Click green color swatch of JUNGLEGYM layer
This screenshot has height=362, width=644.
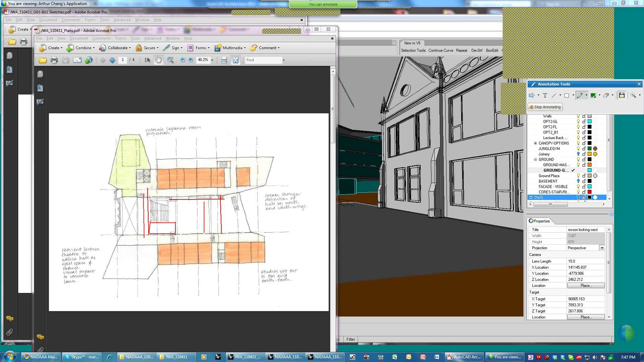click(589, 148)
